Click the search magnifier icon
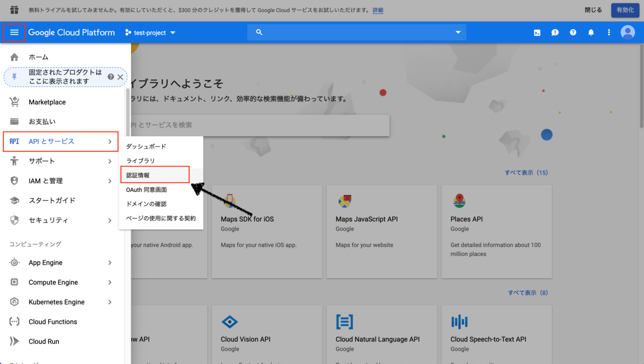The width and height of the screenshot is (644, 364). point(259,33)
